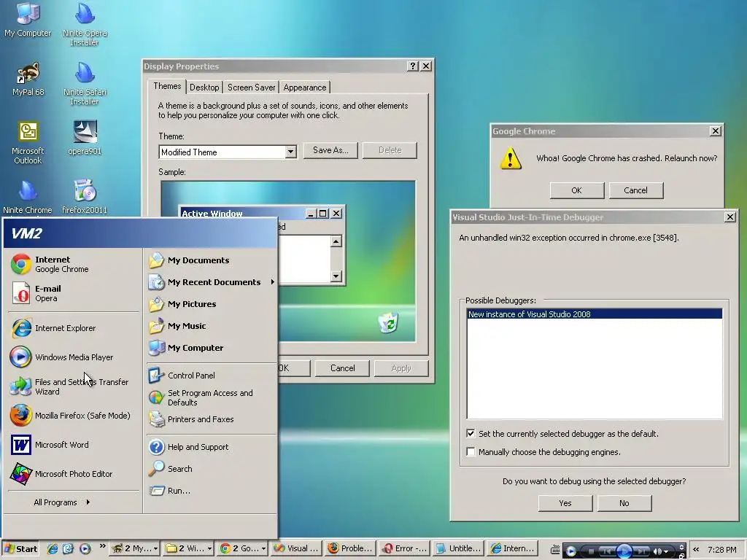This screenshot has width=747, height=560.
Task: Open My Pictures in Start menu
Action: [211, 304]
